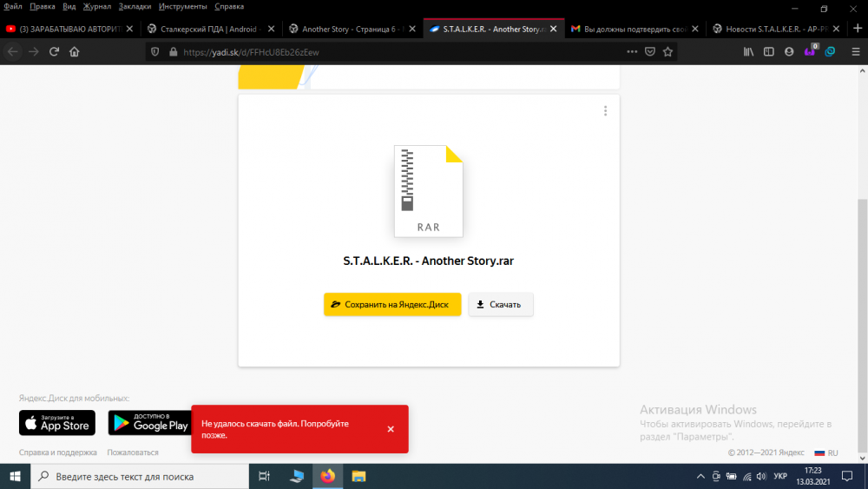Click the RAR file thumbnail
Image resolution: width=868 pixels, height=489 pixels.
coord(429,191)
